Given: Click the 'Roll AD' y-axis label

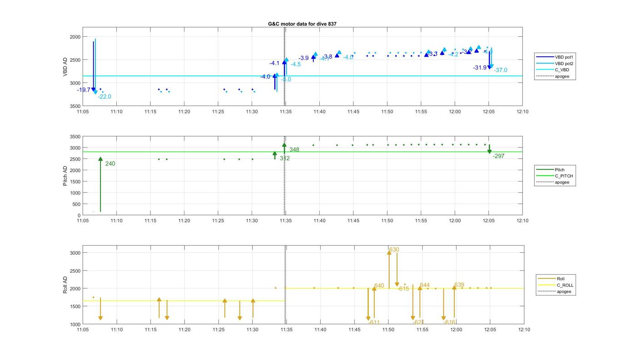Looking at the screenshot, I should (65, 285).
